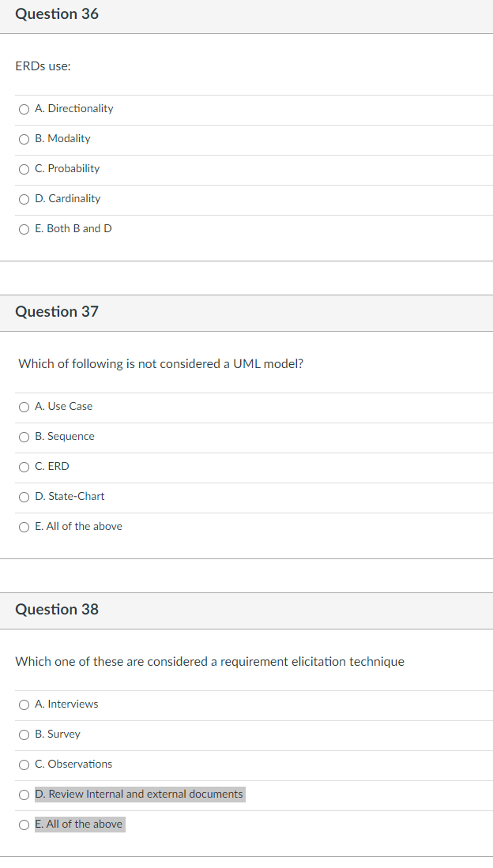The image size is (493, 868).
Task: Choose E. All of the above in Question 38
Action: pyautogui.click(x=24, y=825)
